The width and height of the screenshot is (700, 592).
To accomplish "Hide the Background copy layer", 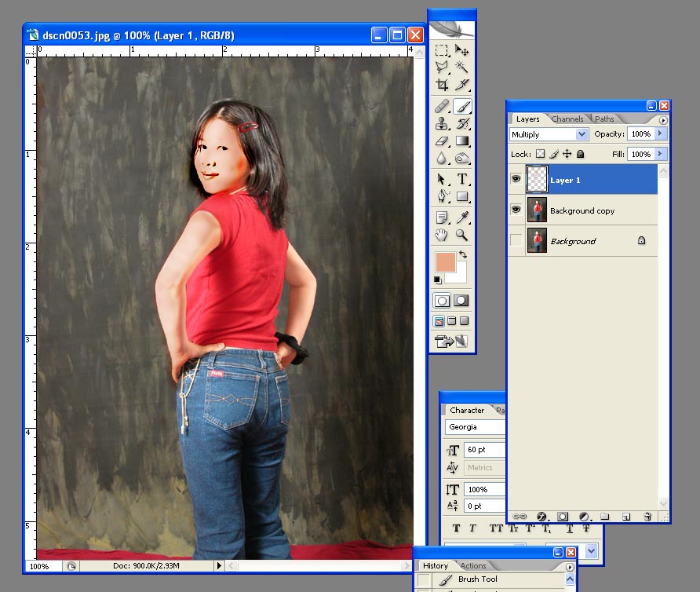I will coord(516,210).
